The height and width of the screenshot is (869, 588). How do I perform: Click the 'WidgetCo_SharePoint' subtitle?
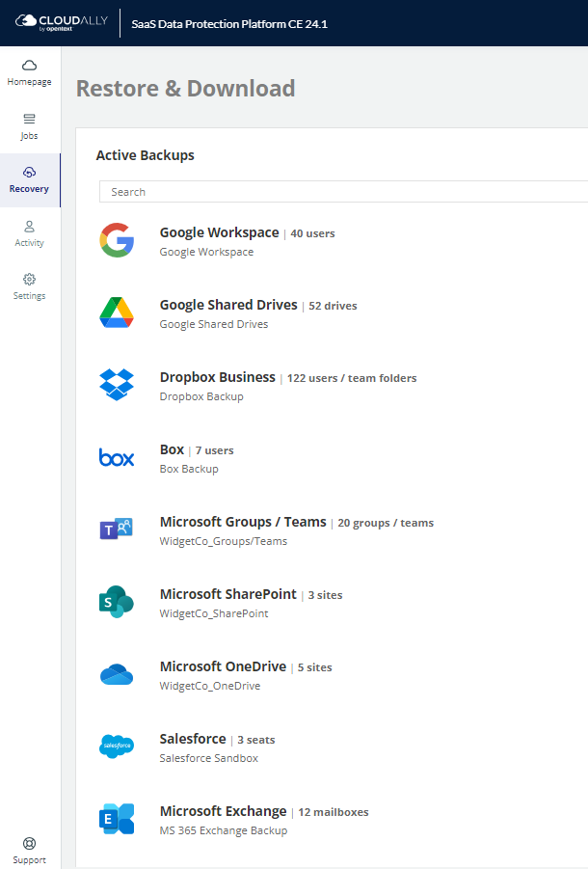pos(214,613)
